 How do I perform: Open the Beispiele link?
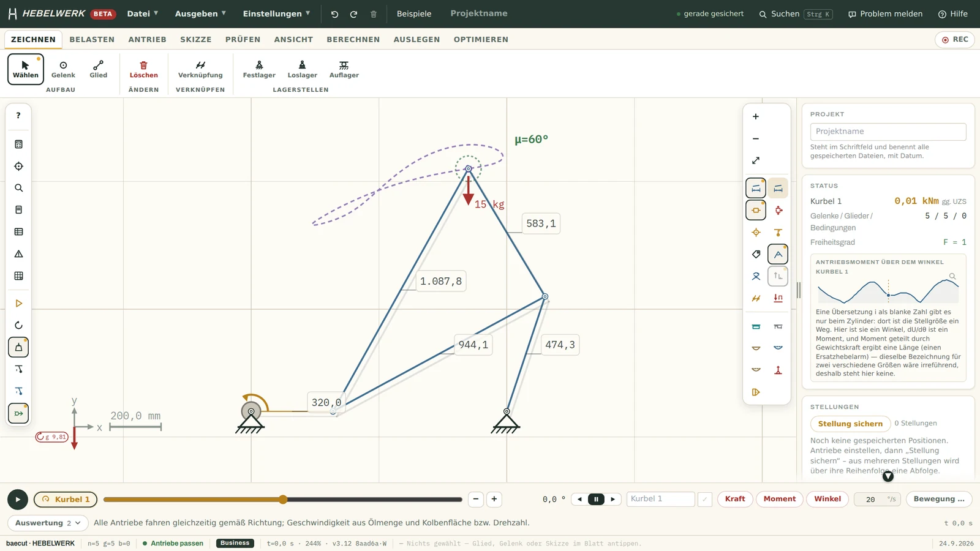pyautogui.click(x=414, y=13)
